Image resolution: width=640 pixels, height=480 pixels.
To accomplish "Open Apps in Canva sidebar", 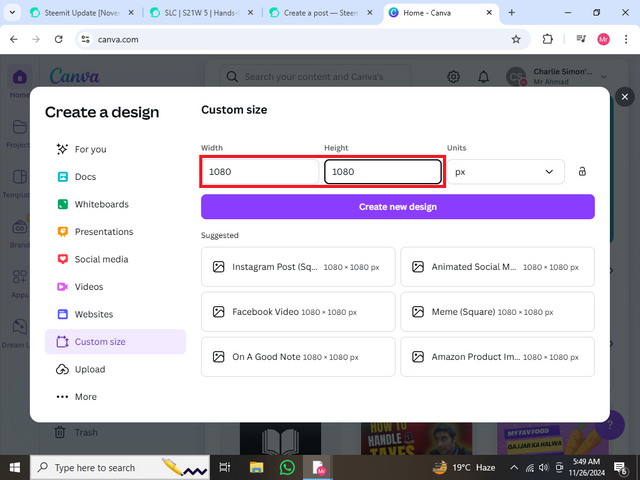I will click(19, 283).
